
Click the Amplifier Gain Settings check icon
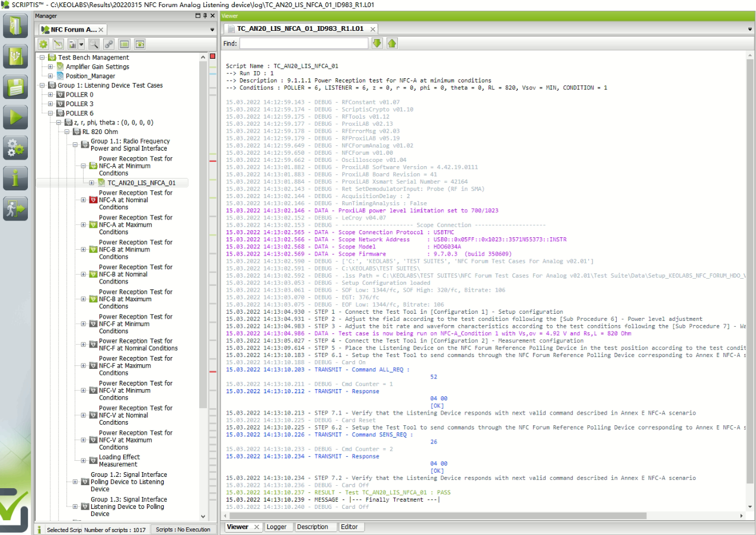coord(60,67)
